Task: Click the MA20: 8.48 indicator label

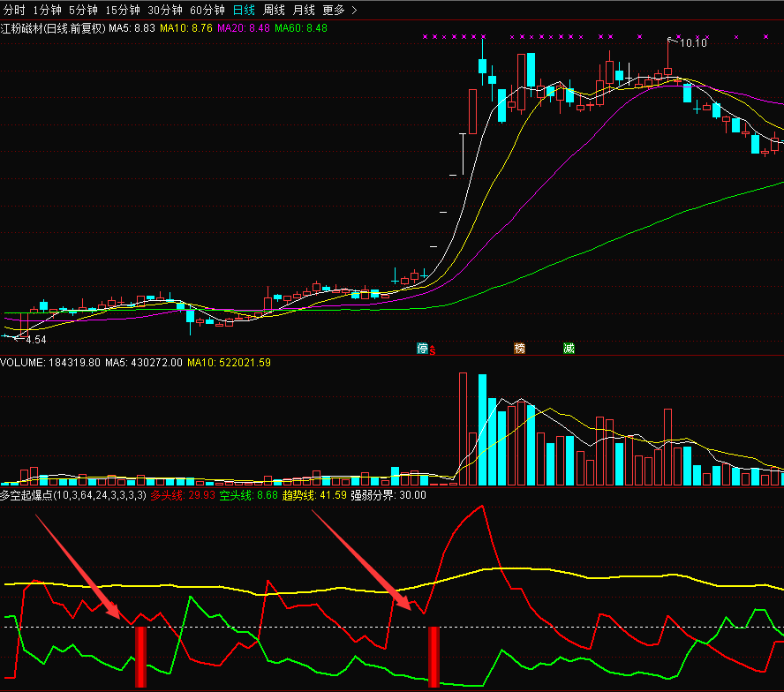Action: (244, 28)
